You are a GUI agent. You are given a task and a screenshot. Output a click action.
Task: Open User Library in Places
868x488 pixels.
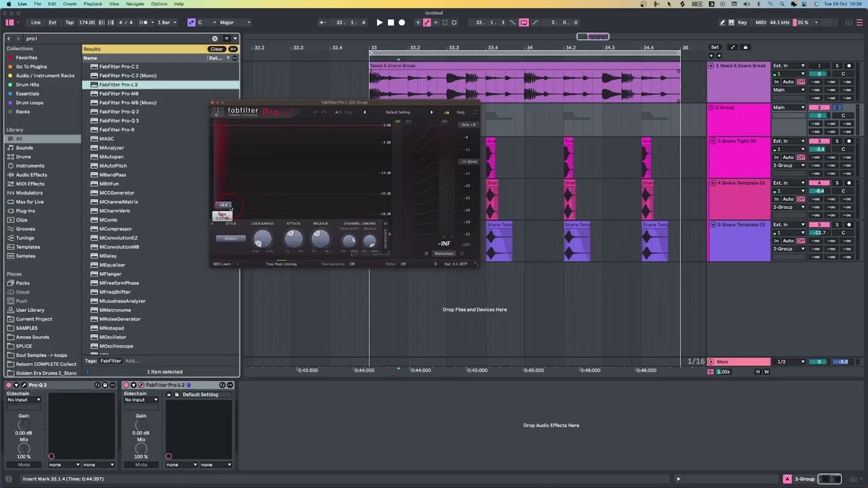(30, 310)
